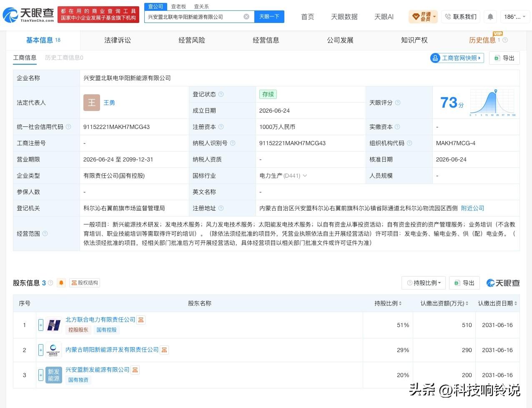The width and height of the screenshot is (532, 408).
Task: Click the 北方联合电力 company logo
Action: pyautogui.click(x=54, y=325)
